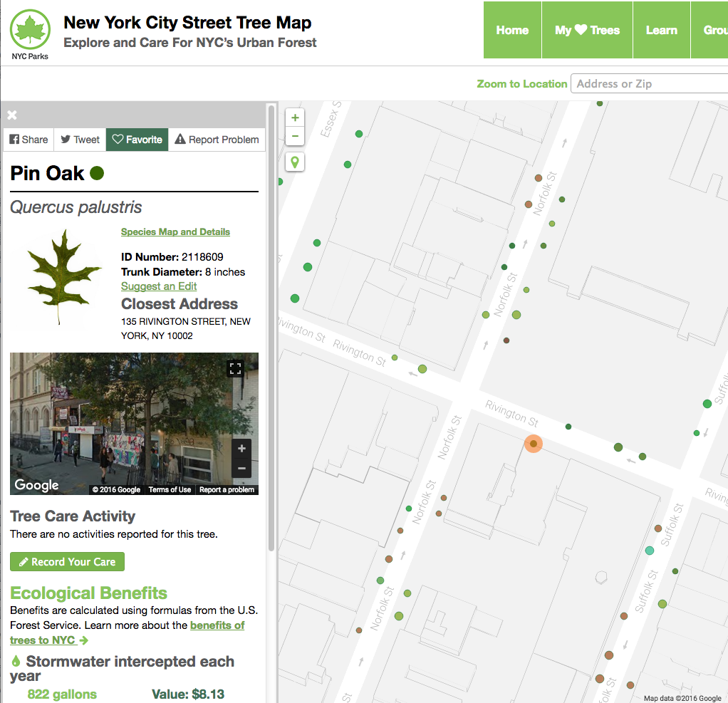Zoom in on the map
Image resolution: width=728 pixels, height=703 pixels.
click(295, 118)
